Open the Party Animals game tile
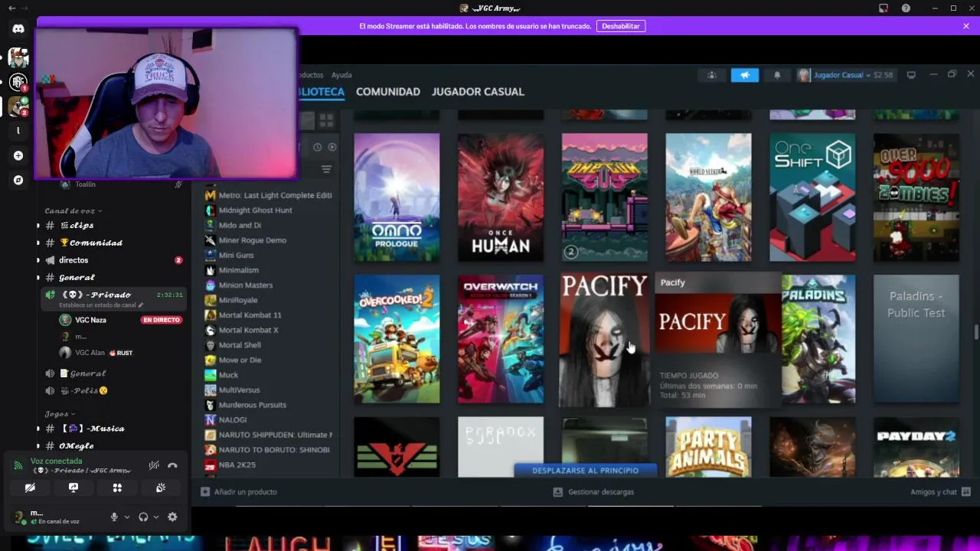 point(708,447)
